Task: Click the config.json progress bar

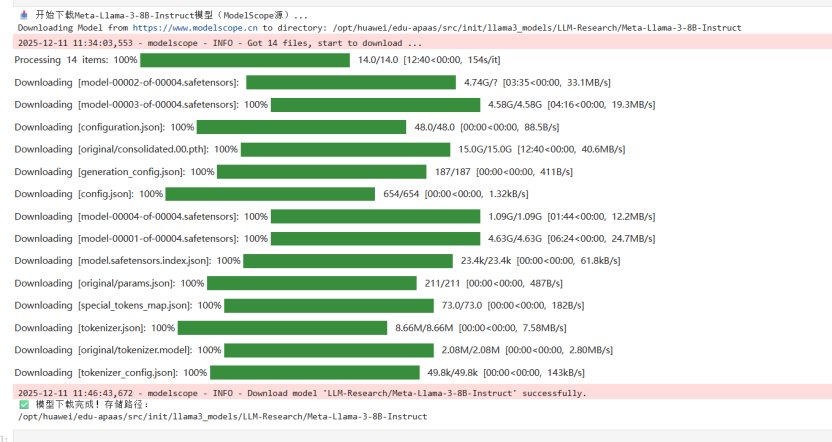Action: click(x=270, y=194)
